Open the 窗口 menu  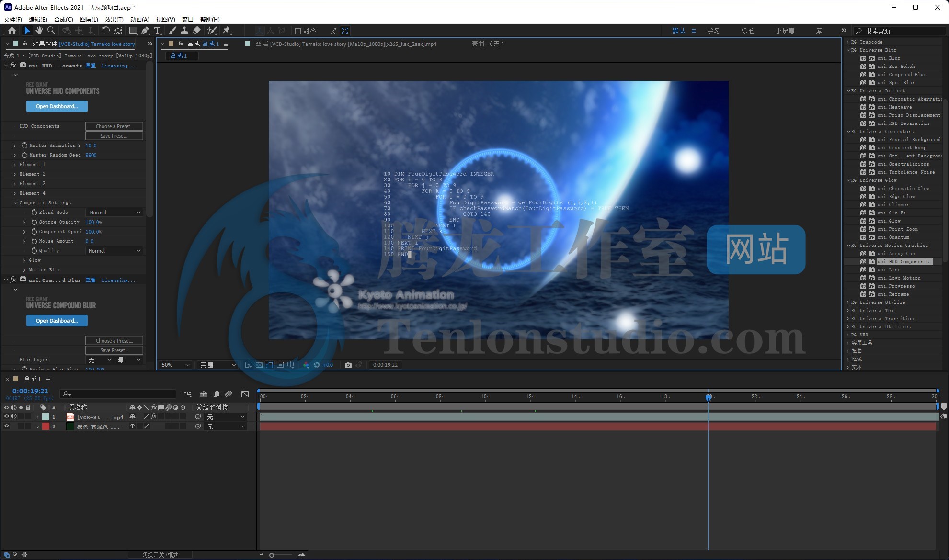(x=188, y=20)
